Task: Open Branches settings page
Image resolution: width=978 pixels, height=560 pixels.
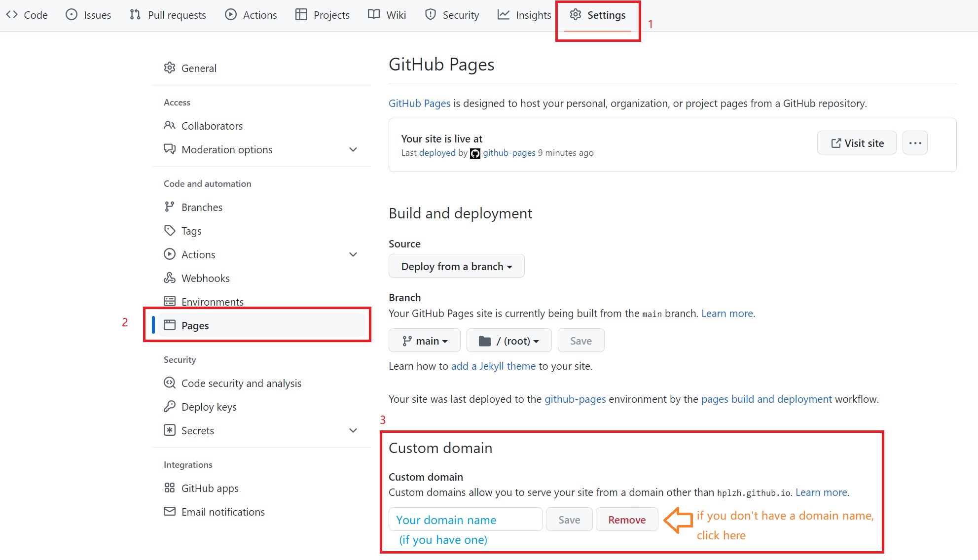Action: 261,207
